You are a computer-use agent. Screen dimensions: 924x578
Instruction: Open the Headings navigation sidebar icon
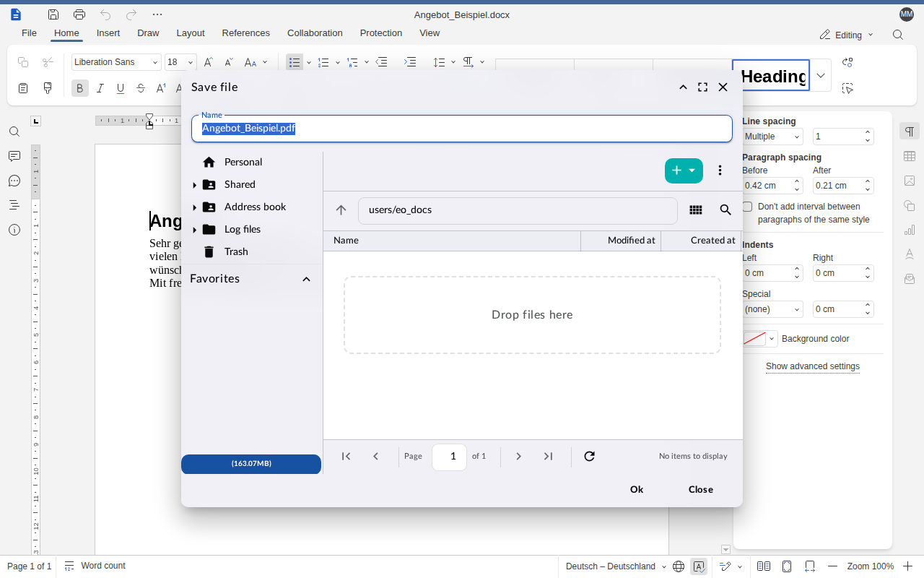click(14, 205)
